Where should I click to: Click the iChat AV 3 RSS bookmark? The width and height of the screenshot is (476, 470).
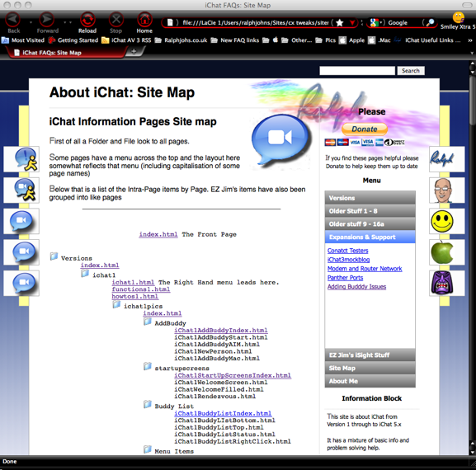pyautogui.click(x=126, y=40)
